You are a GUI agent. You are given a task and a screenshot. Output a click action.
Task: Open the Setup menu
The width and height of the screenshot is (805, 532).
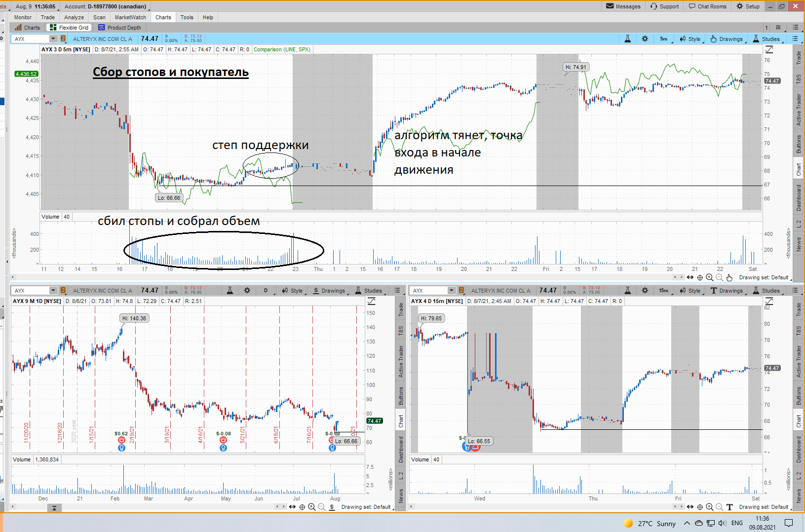tap(748, 6)
